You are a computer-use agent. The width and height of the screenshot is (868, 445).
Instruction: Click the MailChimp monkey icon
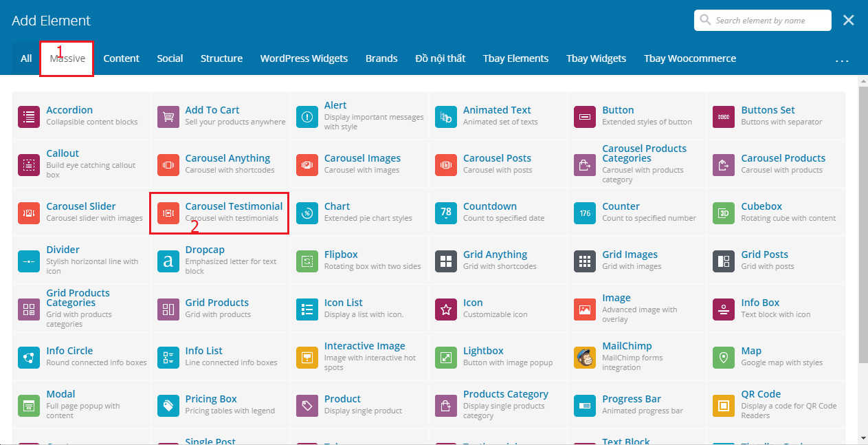[x=585, y=358]
